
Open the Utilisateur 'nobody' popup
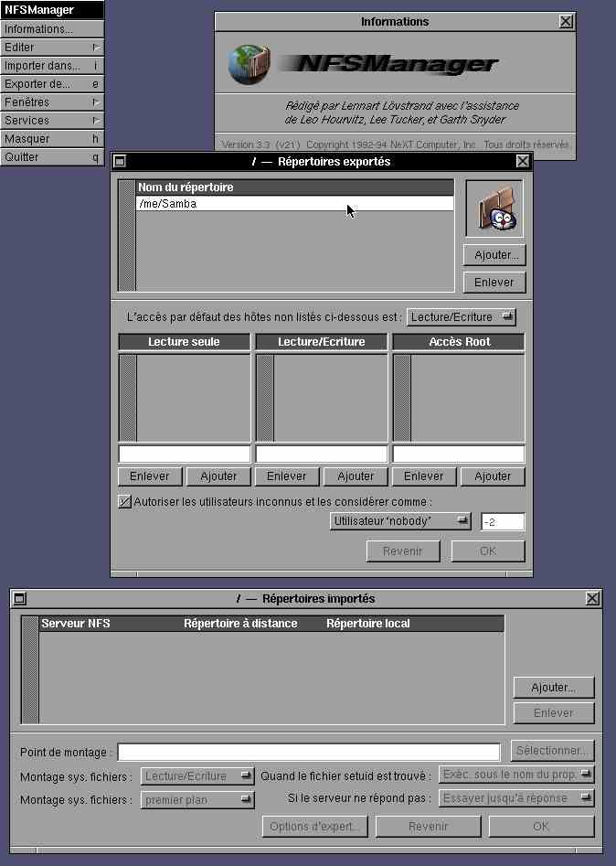coord(400,521)
